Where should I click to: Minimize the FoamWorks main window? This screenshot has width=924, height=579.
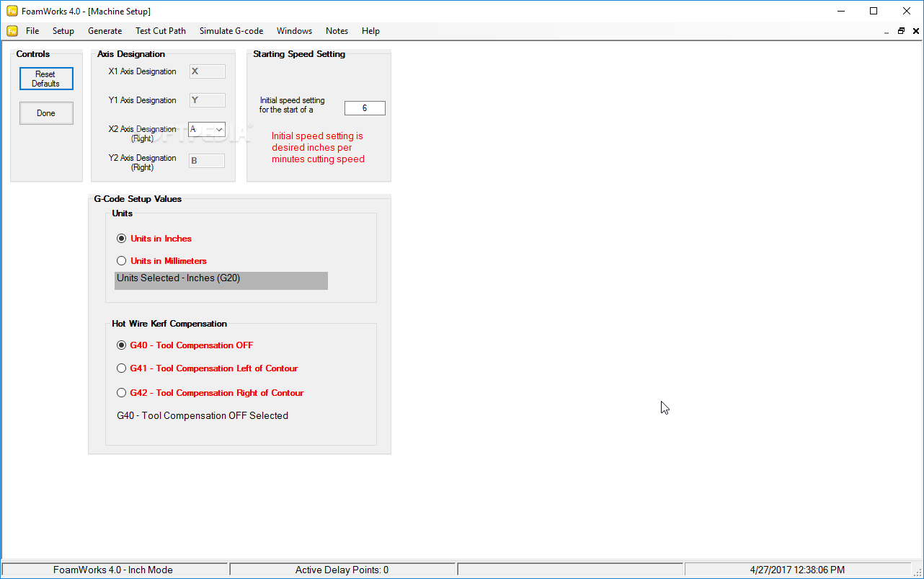(x=840, y=11)
